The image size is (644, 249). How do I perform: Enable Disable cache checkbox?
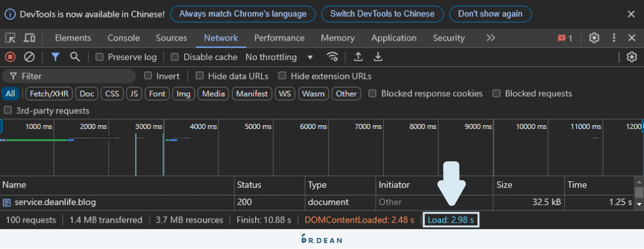(x=175, y=57)
